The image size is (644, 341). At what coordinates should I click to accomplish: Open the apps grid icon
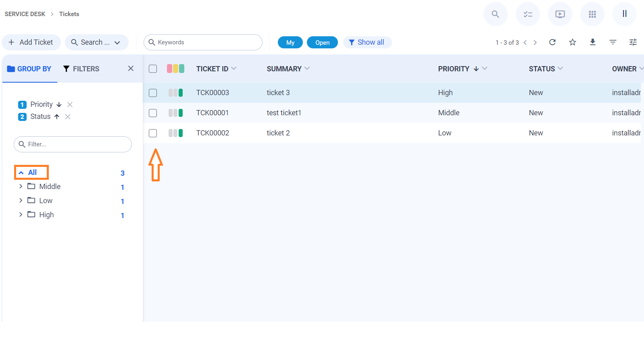[592, 14]
